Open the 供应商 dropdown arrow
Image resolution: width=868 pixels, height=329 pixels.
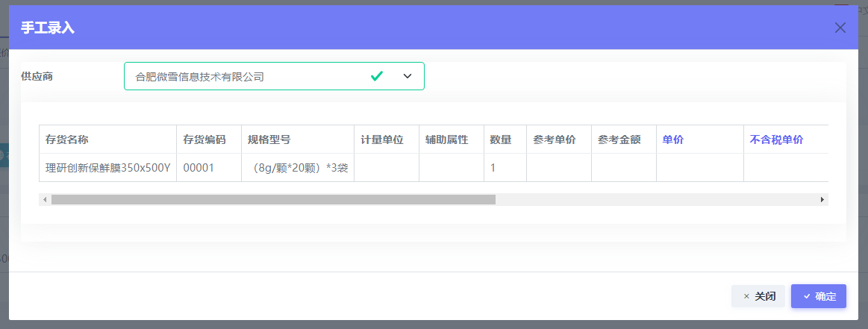(408, 76)
